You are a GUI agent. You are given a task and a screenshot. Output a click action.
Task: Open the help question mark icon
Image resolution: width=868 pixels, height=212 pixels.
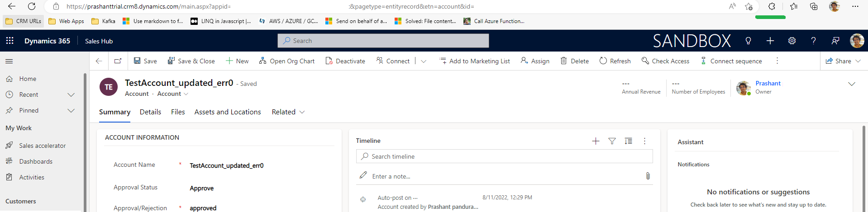(813, 41)
